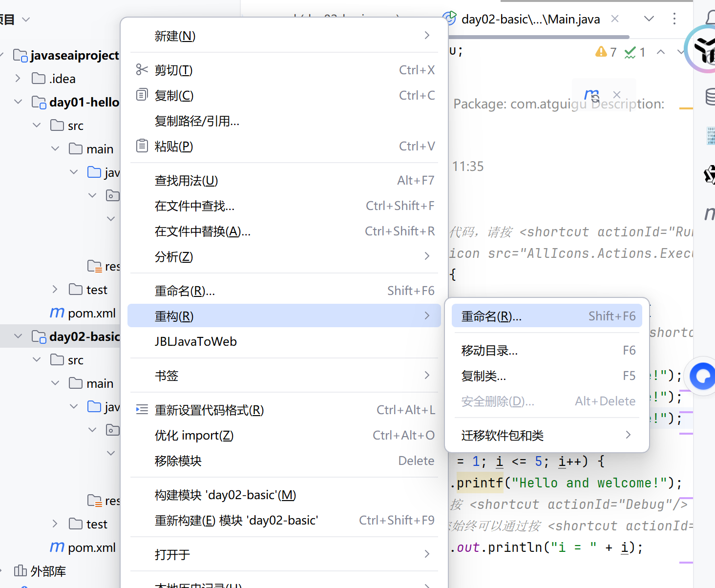Expand the test folder under day02-basic
The image size is (715, 588).
pyautogui.click(x=55, y=524)
